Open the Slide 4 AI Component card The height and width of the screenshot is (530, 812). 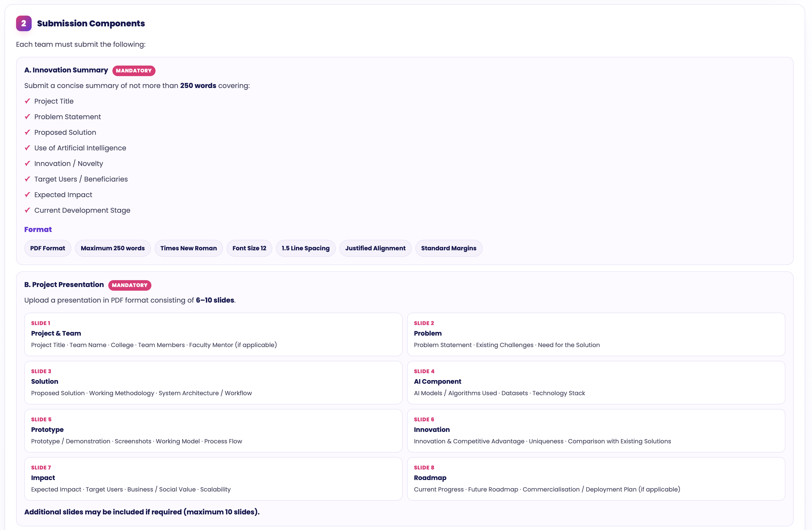pos(596,382)
